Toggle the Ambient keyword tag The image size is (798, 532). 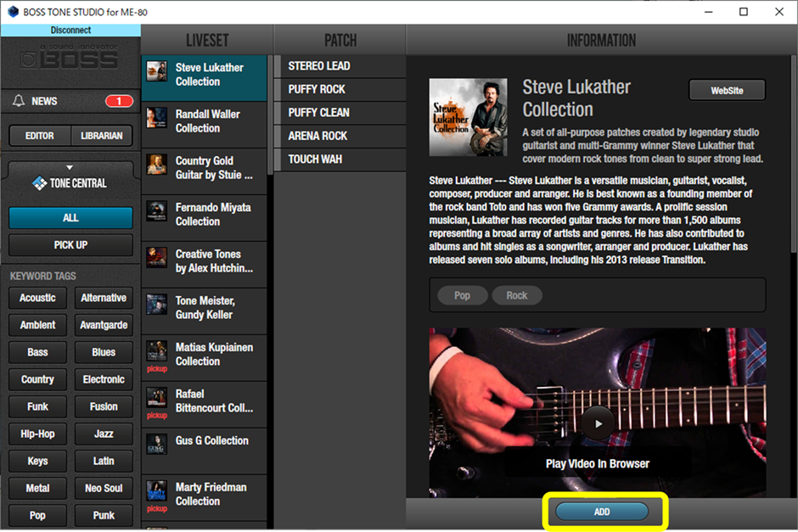[x=37, y=325]
